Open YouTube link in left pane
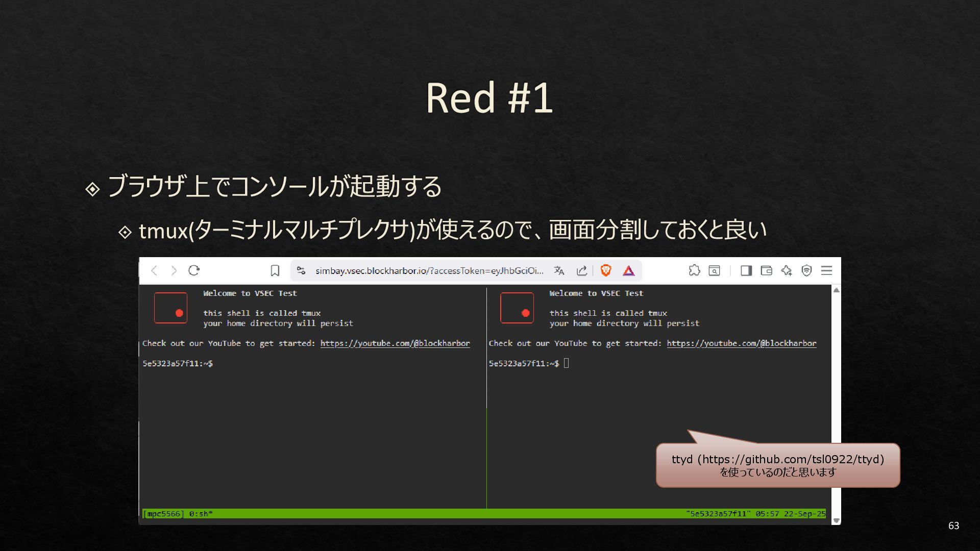This screenshot has height=551, width=980. 395,343
